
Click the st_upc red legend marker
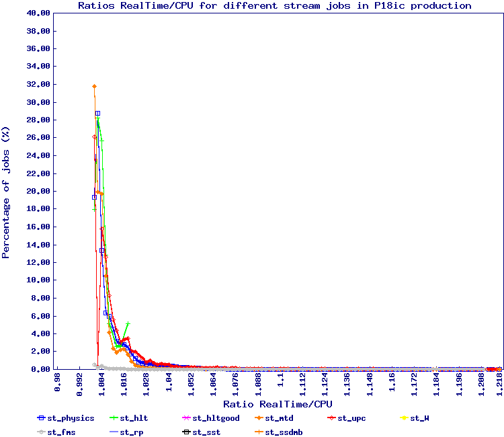point(331,418)
